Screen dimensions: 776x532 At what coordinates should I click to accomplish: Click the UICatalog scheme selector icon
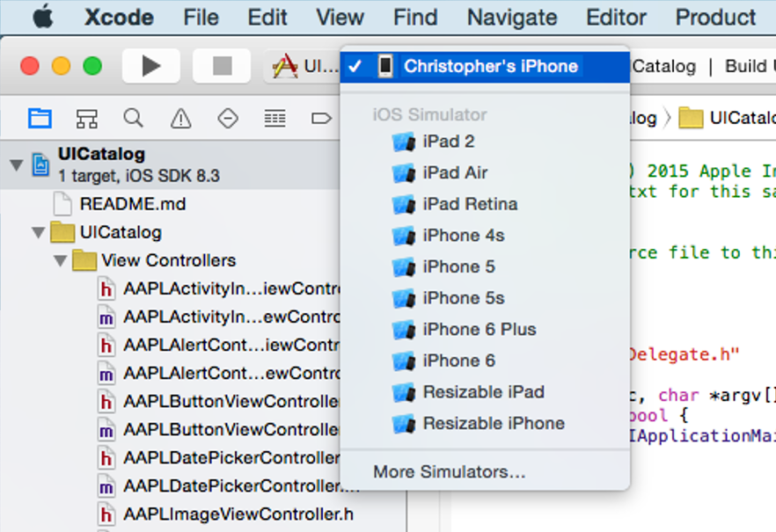285,66
